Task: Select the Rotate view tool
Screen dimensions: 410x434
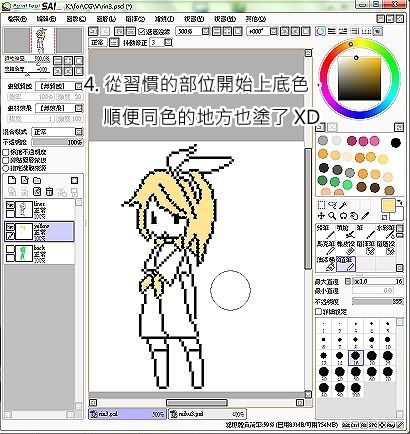Action: pyautogui.click(x=343, y=216)
